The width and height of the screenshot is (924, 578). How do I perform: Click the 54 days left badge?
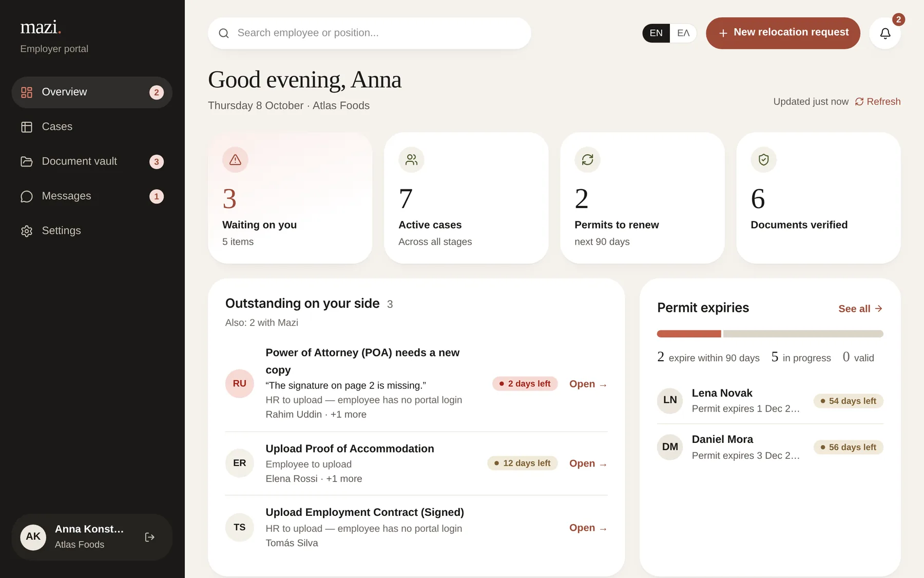click(849, 401)
